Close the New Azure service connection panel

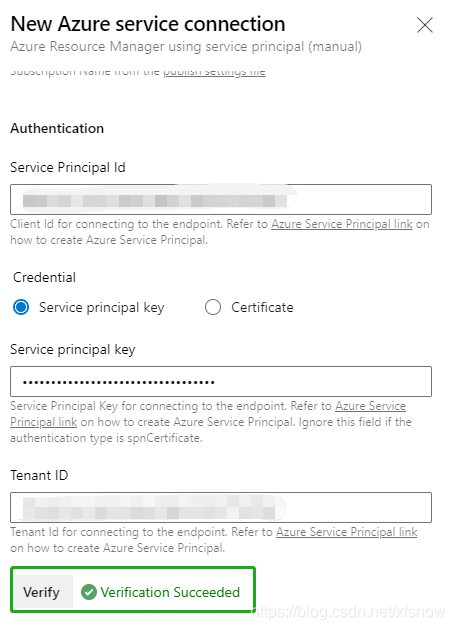coord(425,25)
